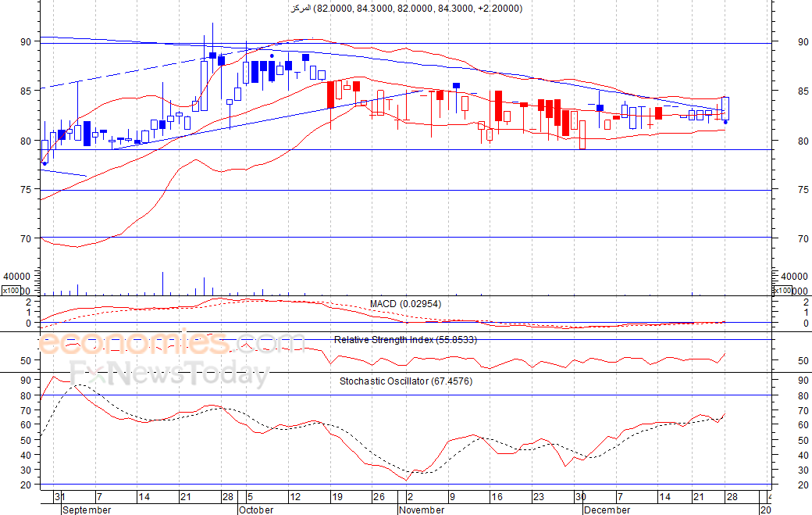The width and height of the screenshot is (812, 515).
Task: Click MACD value 1 on right axis
Action: [806, 313]
